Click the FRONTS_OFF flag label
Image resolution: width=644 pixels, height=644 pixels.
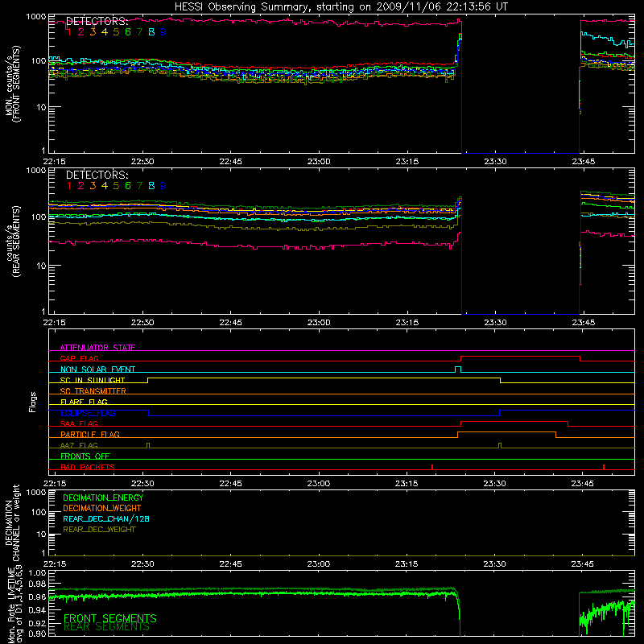point(85,456)
